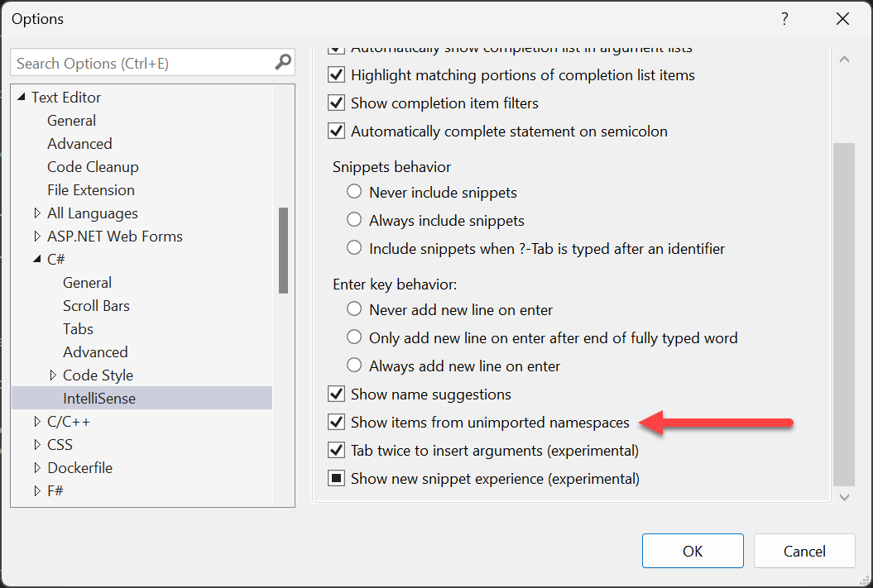Disable Show completion item filters

click(x=337, y=103)
